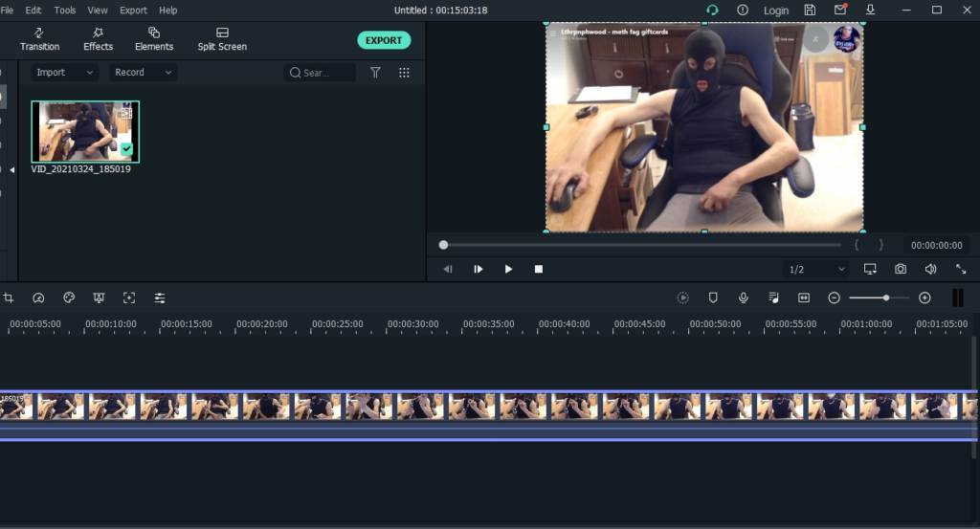The height and width of the screenshot is (529, 980).
Task: Toggle the preview volume speaker
Action: pos(930,270)
